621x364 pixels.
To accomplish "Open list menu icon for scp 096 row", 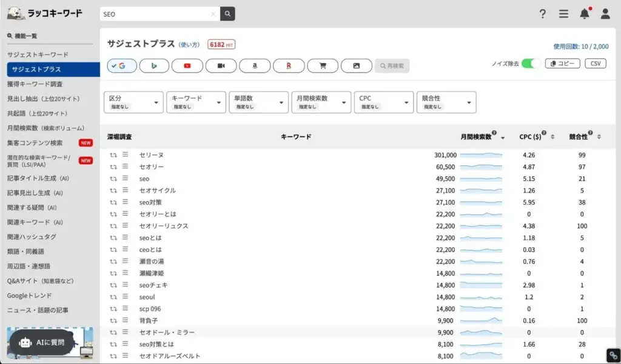I will (125, 308).
